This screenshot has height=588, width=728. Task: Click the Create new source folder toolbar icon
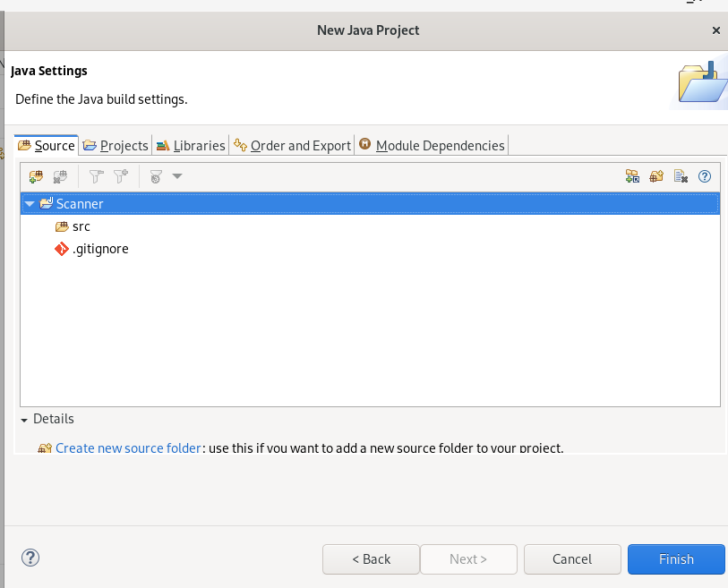pos(656,176)
